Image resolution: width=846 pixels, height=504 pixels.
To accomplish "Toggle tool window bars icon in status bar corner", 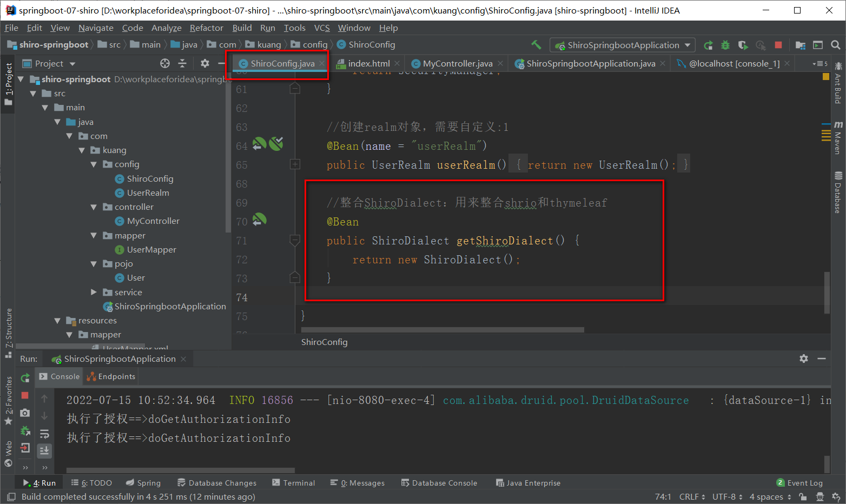I will [11, 497].
